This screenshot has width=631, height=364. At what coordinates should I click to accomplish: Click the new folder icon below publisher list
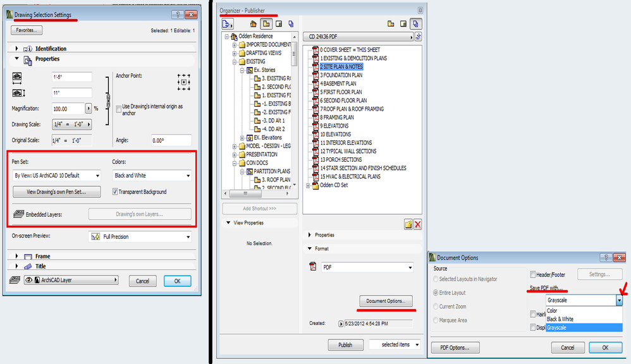[x=408, y=224]
